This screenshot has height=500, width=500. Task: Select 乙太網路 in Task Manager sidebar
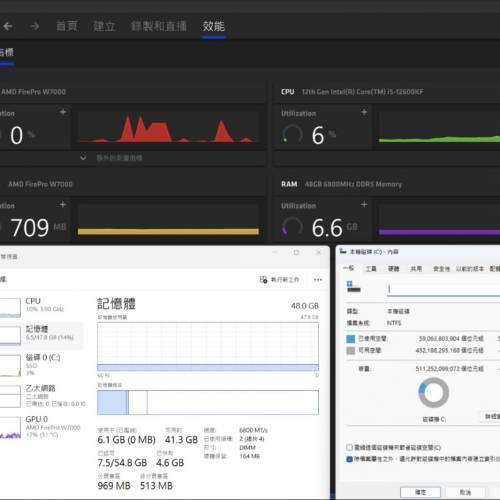pos(41,396)
